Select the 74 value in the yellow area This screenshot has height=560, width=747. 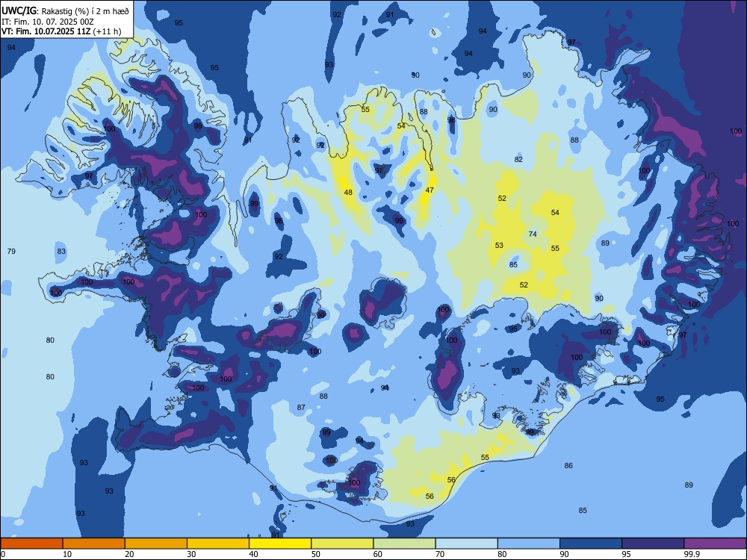point(533,234)
